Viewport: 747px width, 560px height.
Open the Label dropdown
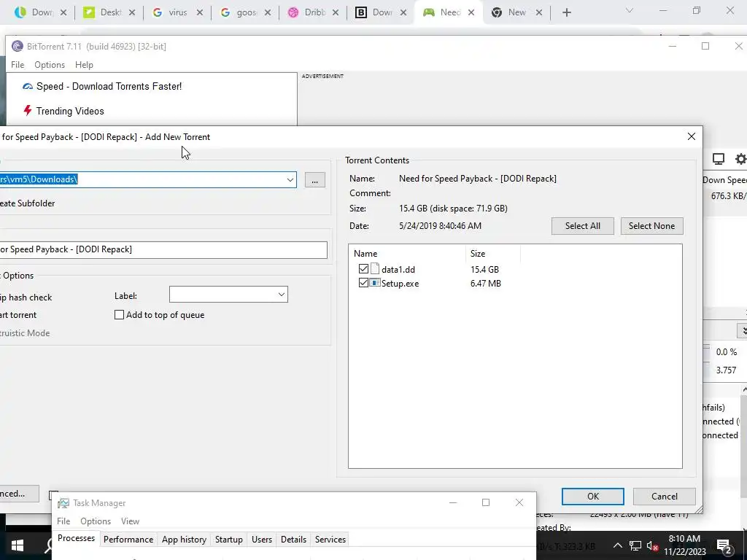[x=282, y=295]
